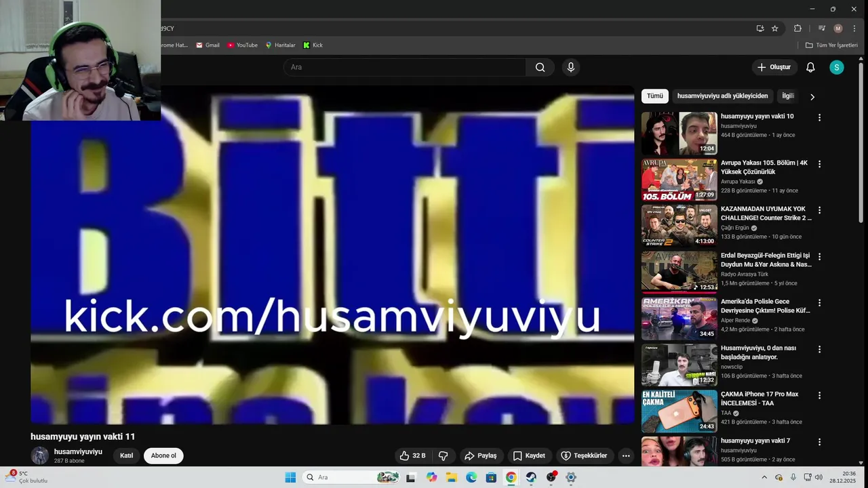Click the Katıl join button
This screenshot has height=488, width=868.
pos(127,455)
